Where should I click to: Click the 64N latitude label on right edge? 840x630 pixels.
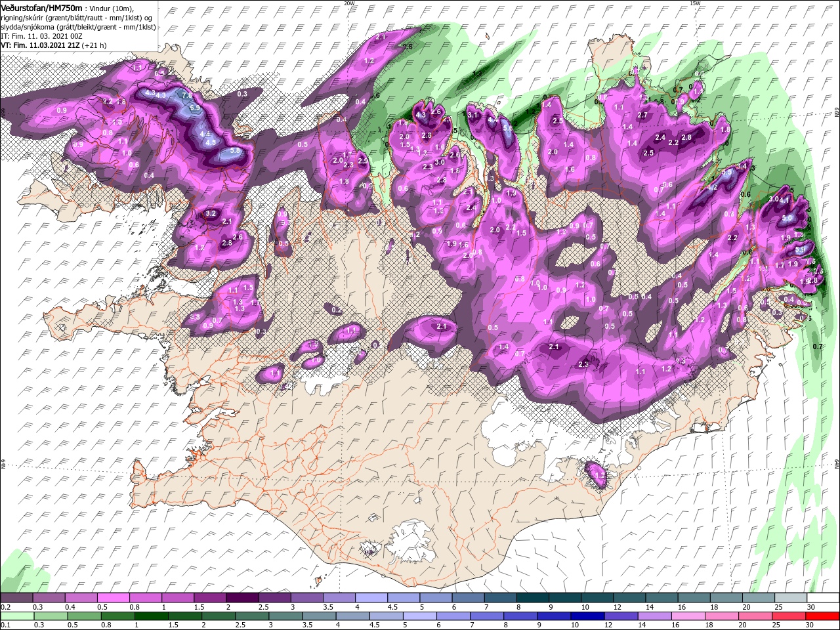(837, 463)
